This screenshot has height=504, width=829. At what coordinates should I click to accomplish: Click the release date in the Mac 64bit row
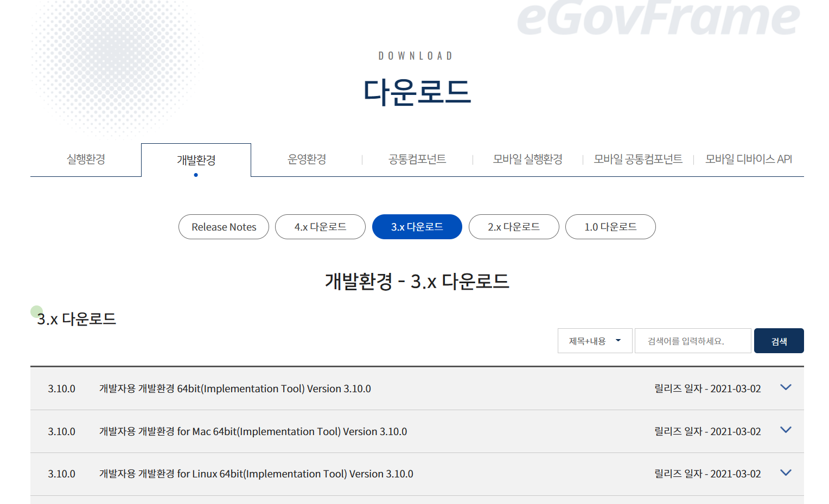coord(707,431)
